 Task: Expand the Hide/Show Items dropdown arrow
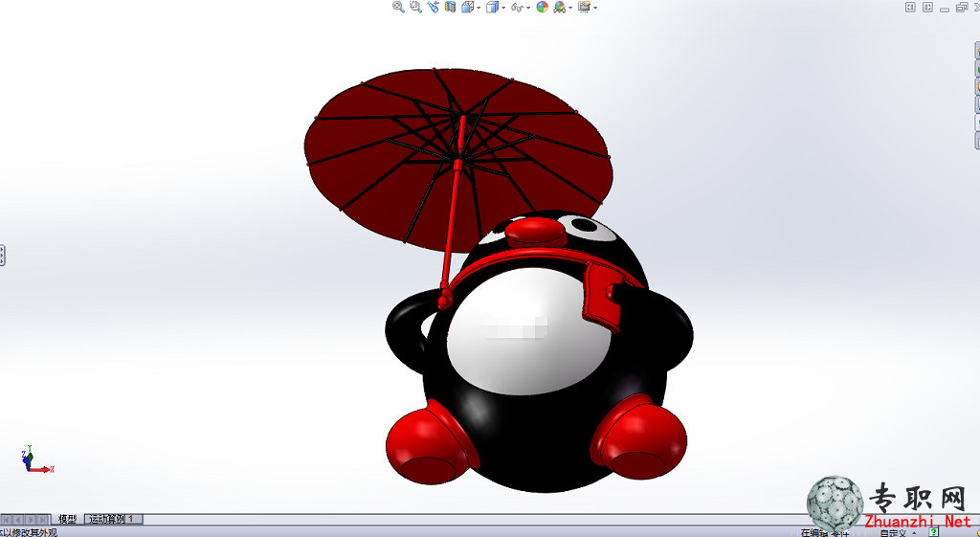coord(528,8)
